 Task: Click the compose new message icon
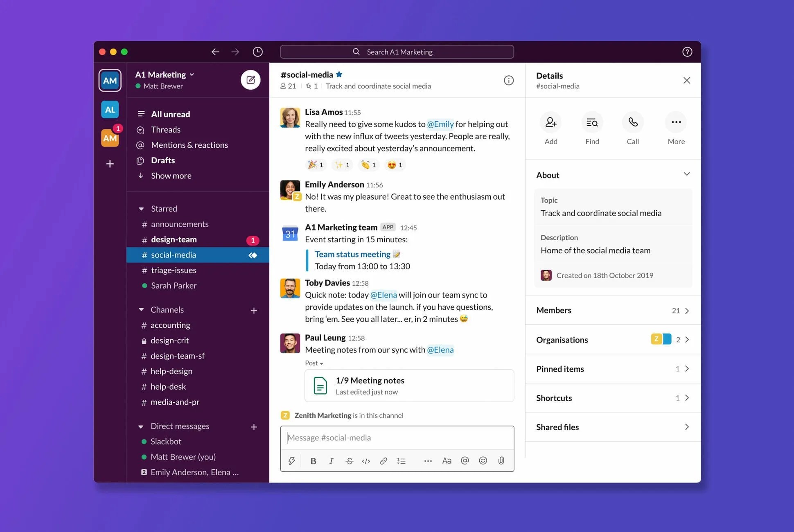pos(250,80)
